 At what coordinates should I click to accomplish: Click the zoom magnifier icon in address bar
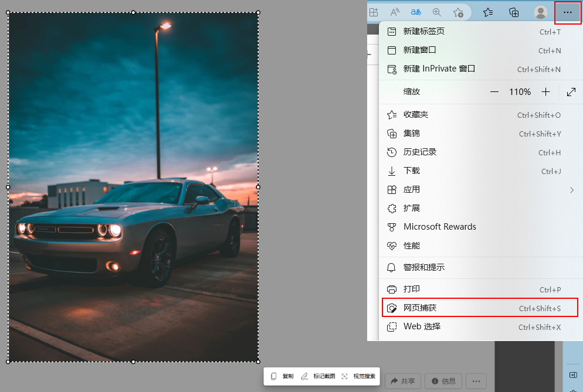coord(436,12)
